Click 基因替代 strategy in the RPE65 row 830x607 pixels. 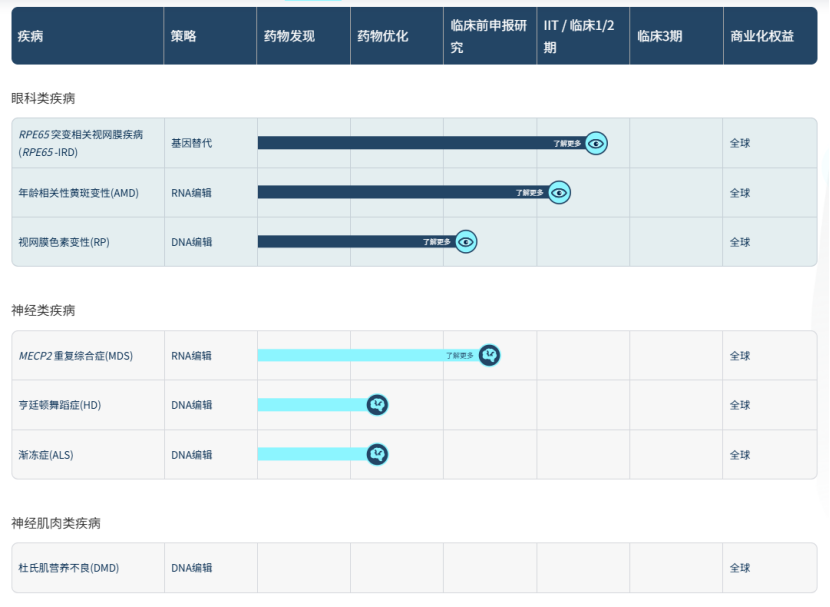[191, 143]
